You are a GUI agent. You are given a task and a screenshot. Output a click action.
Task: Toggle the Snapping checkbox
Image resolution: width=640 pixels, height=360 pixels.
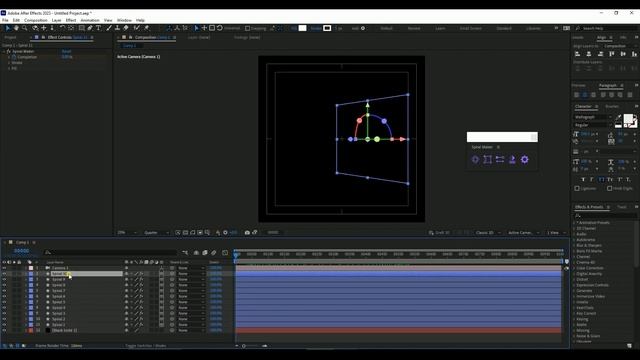point(247,28)
